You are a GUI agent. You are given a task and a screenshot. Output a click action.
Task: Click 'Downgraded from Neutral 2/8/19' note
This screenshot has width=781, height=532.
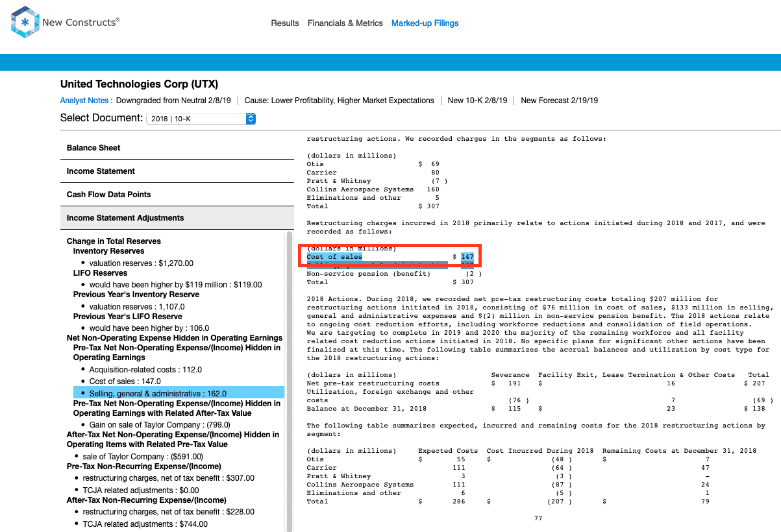click(173, 101)
